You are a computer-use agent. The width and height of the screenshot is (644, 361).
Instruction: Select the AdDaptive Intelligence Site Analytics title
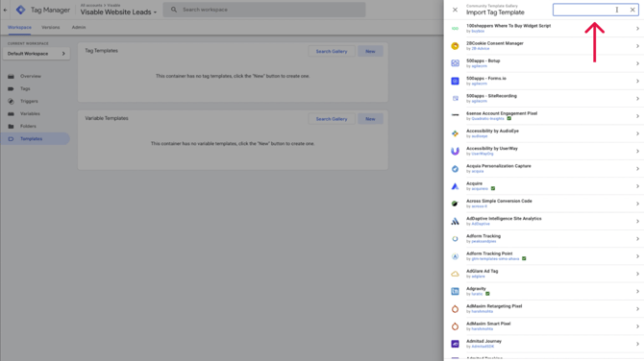tap(504, 219)
